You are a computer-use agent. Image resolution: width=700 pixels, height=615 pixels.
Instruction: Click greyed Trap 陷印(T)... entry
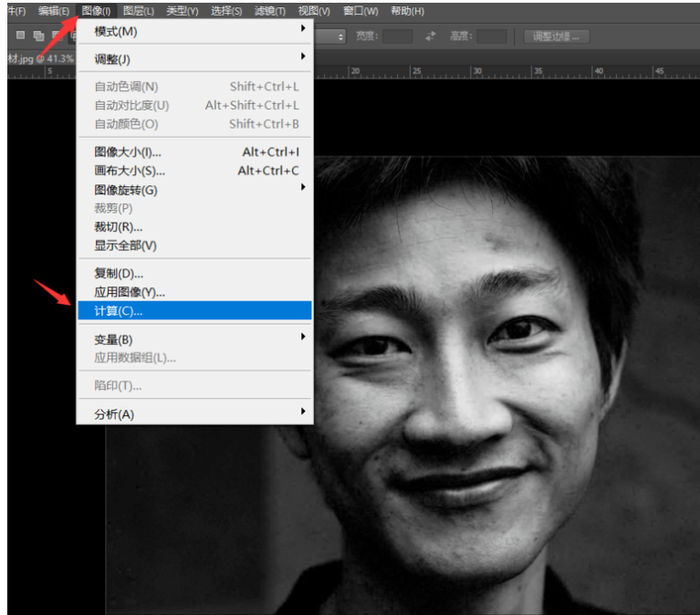[x=194, y=385]
